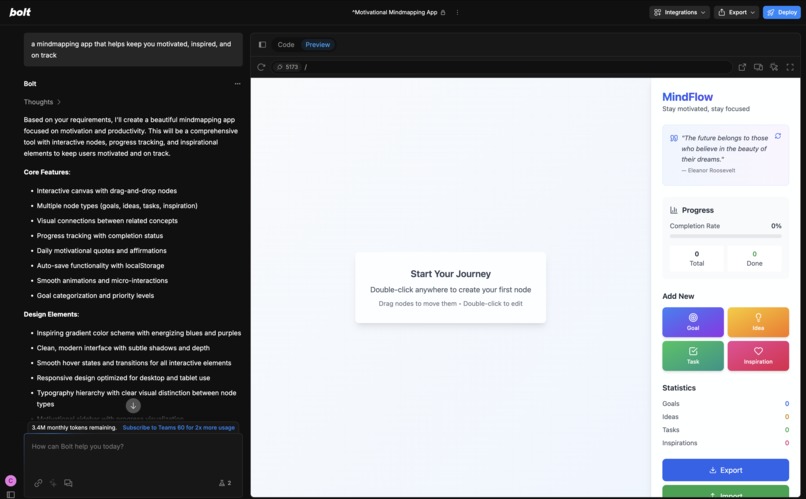Add a new Idea node
This screenshot has width=806, height=499.
point(758,322)
